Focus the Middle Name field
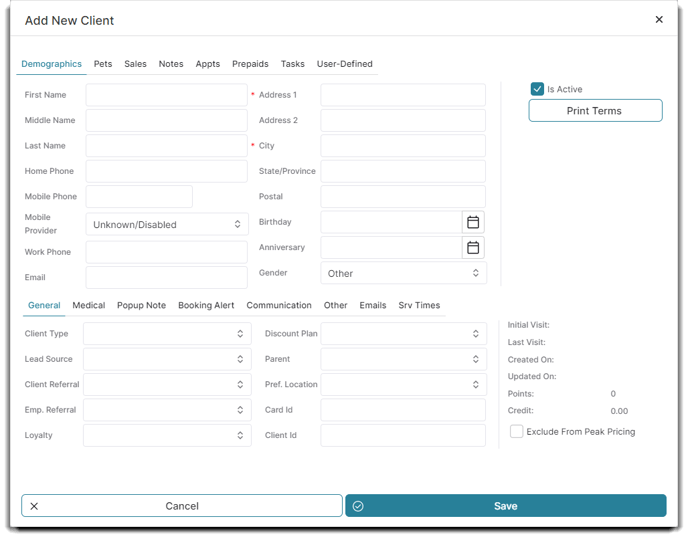Screen dimensions: 688x547 coord(167,120)
